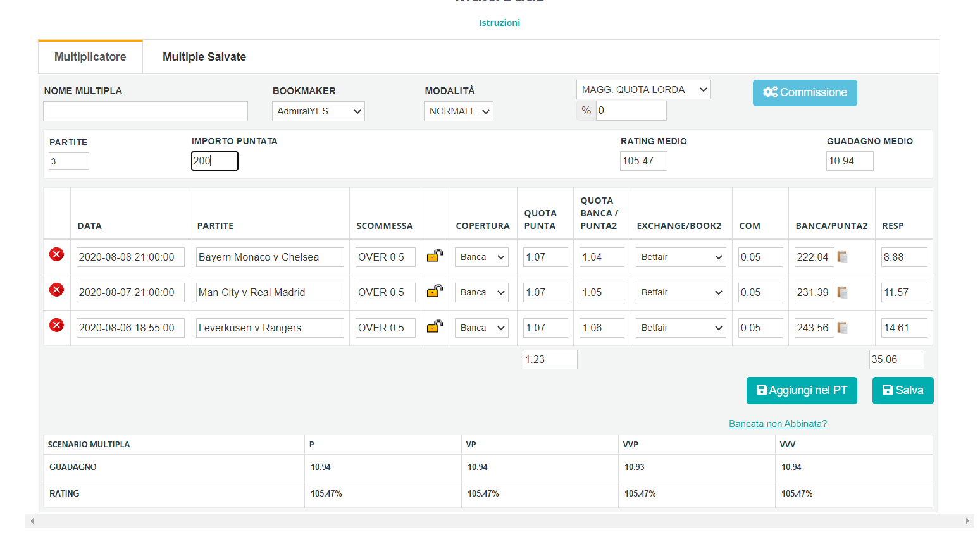Edit the OVER 0.5 bet for Man City row
This screenshot has width=980, height=537.
(385, 292)
